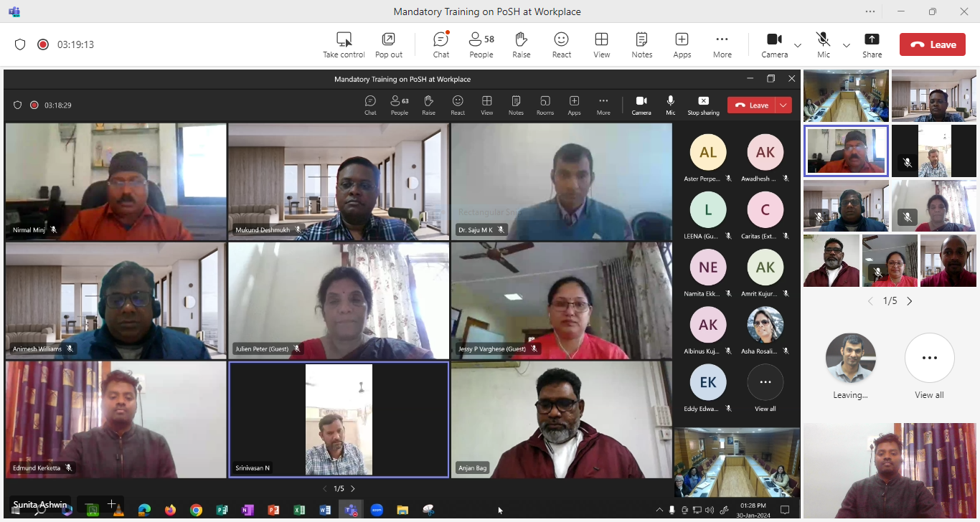Show the People list with 58 participants
The image size is (980, 522).
coord(481,44)
